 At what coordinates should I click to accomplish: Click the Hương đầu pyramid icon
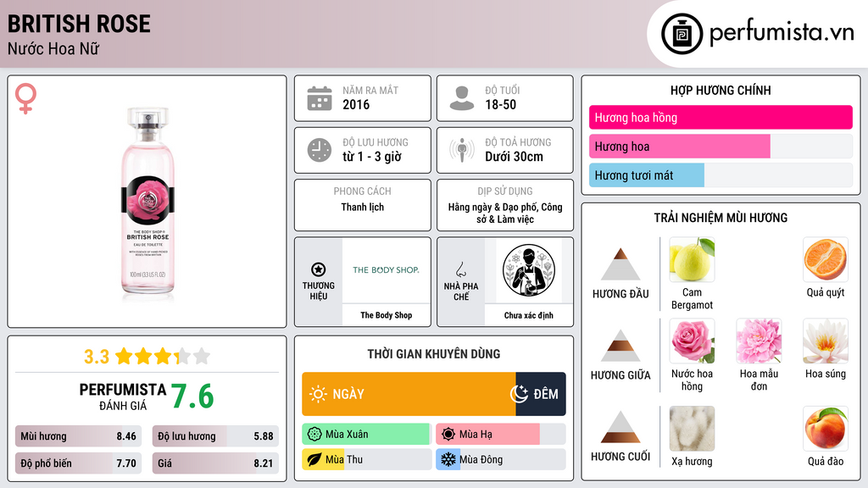pyautogui.click(x=620, y=264)
